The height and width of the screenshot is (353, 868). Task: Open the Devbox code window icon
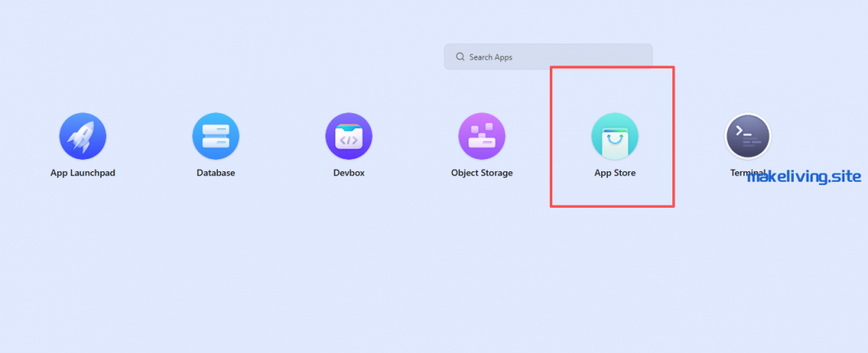[x=348, y=136]
